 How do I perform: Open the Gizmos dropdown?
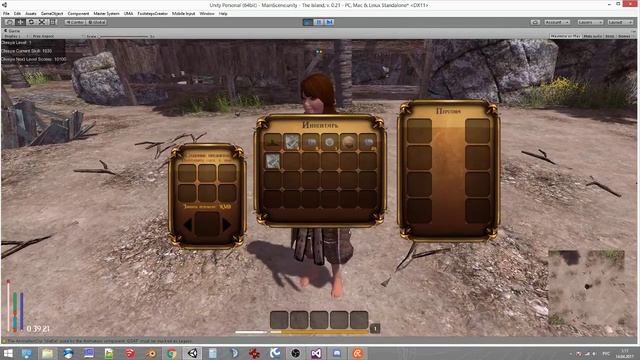pos(624,36)
